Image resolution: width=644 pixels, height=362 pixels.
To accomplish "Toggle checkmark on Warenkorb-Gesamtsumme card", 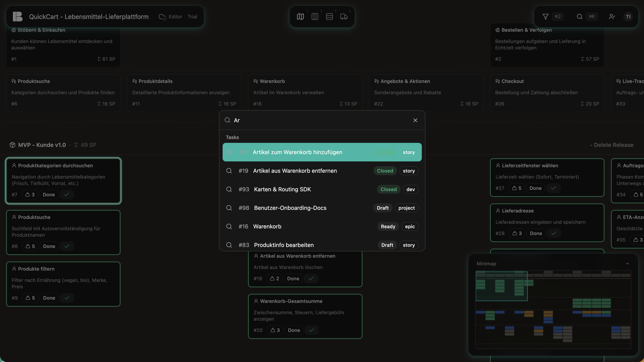I will tap(312, 330).
